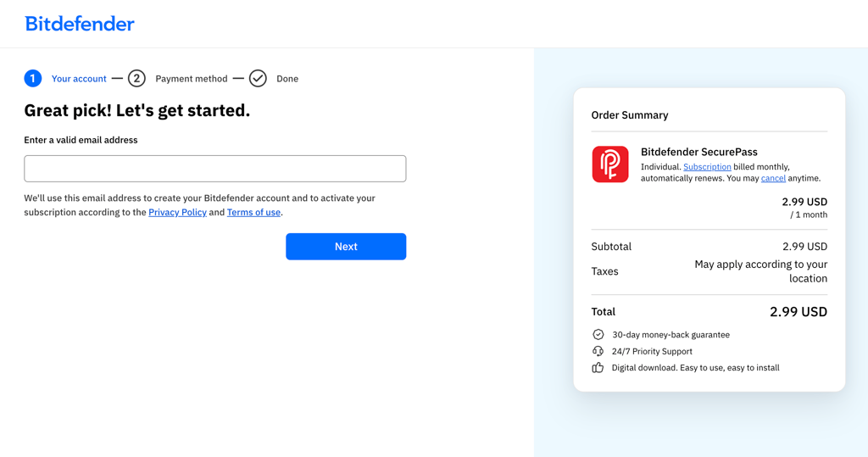Open the Terms of use link
The image size is (868, 457).
click(x=253, y=212)
